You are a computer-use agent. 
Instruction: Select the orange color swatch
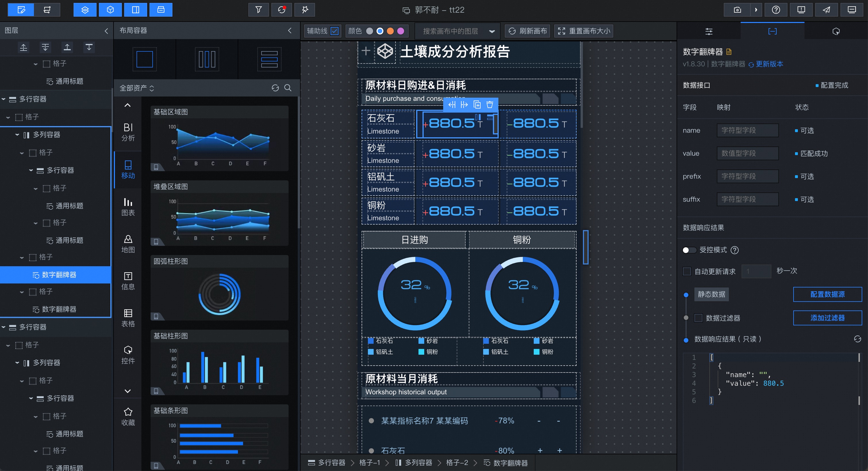pyautogui.click(x=390, y=31)
